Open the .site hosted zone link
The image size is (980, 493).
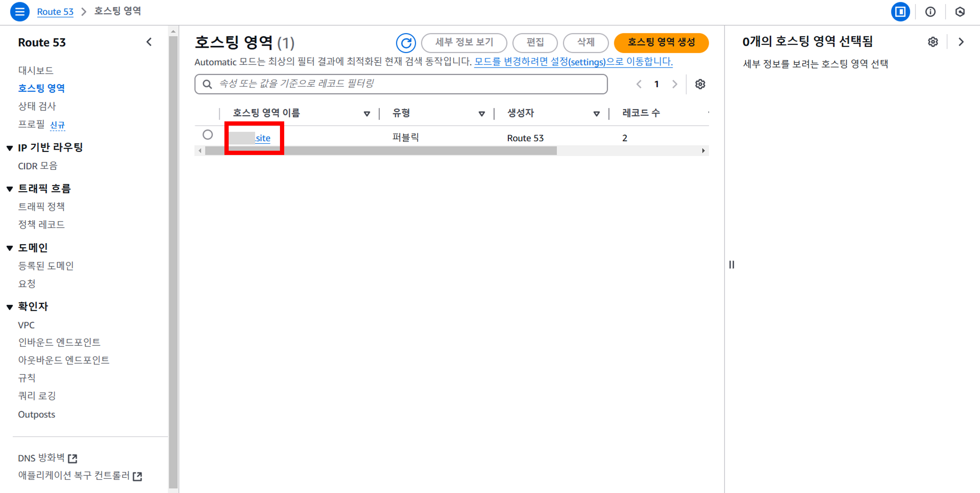(x=263, y=138)
